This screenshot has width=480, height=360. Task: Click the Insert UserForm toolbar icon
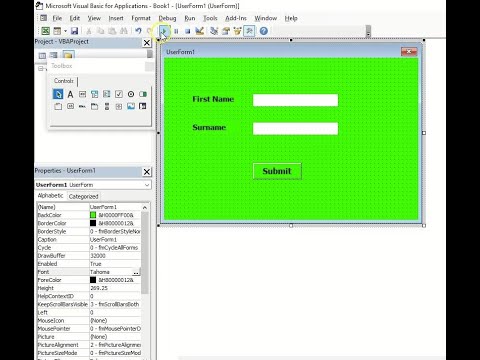[57, 31]
